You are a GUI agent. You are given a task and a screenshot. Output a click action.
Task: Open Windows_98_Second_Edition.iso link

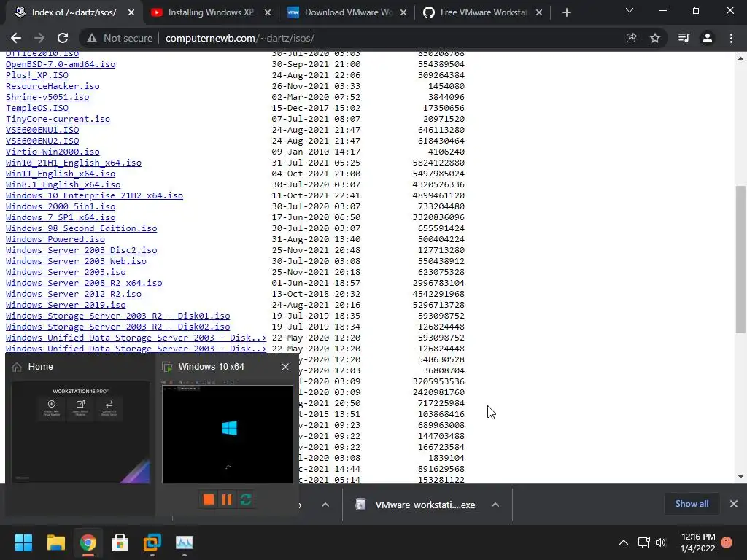pyautogui.click(x=82, y=228)
